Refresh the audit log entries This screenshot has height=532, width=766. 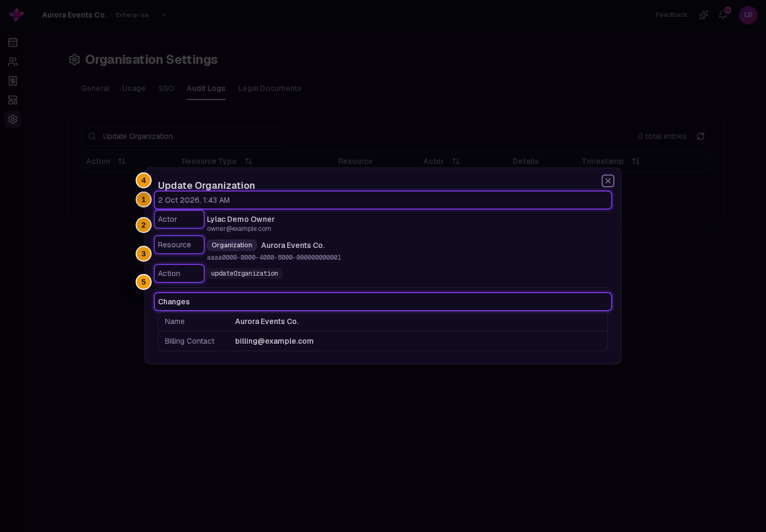[x=701, y=136]
